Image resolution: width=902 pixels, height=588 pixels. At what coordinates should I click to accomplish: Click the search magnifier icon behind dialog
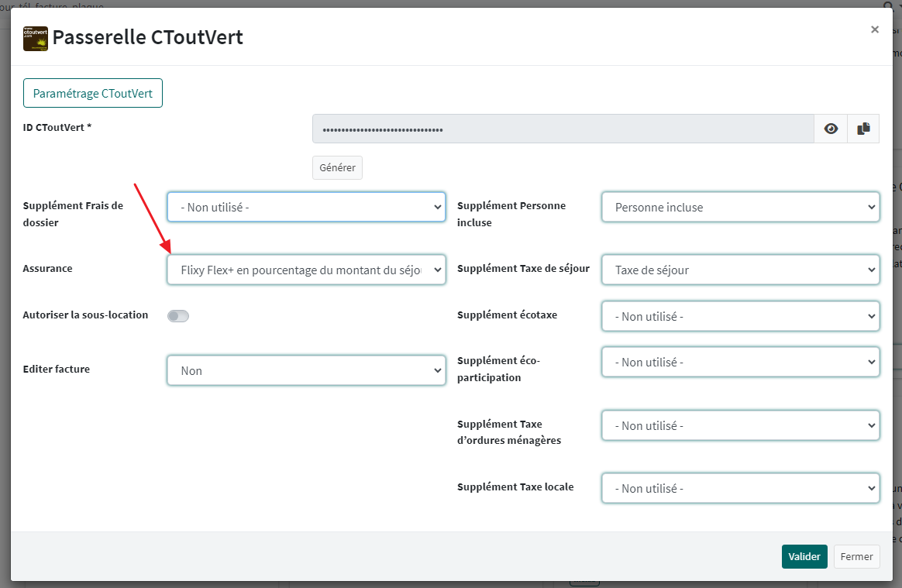coord(889,5)
